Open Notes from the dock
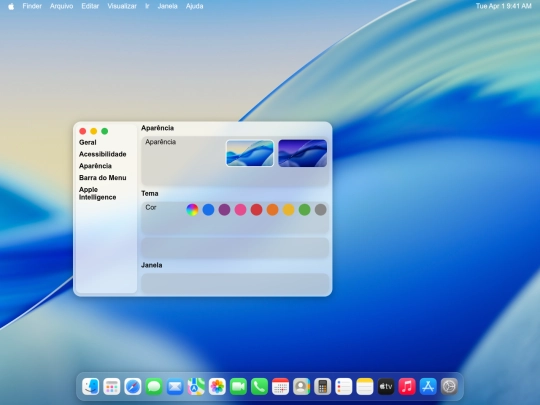 coord(365,386)
